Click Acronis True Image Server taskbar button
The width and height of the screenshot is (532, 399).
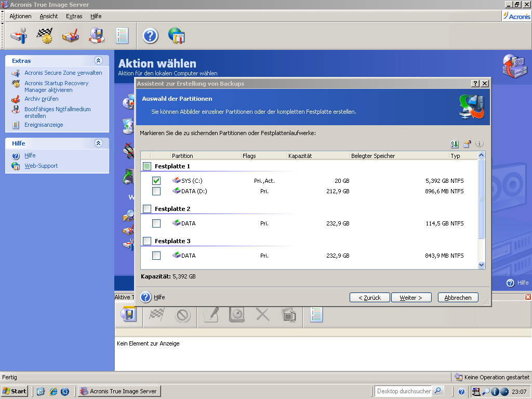tap(119, 391)
